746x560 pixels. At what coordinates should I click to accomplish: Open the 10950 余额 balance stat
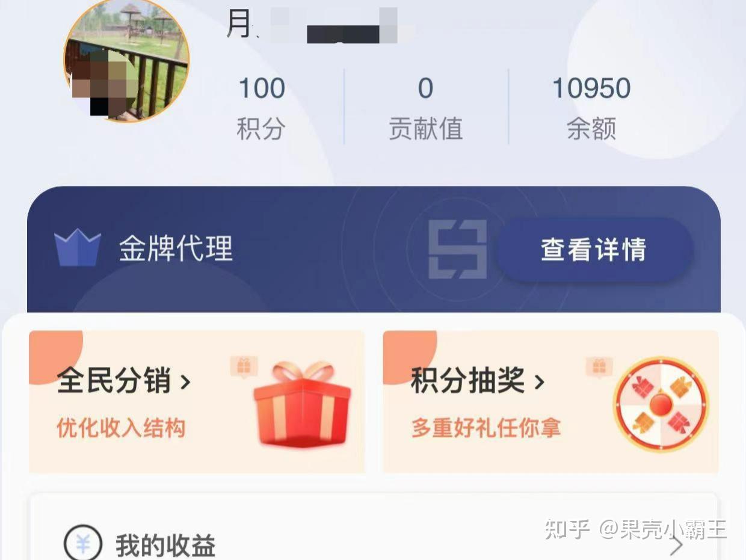point(591,107)
